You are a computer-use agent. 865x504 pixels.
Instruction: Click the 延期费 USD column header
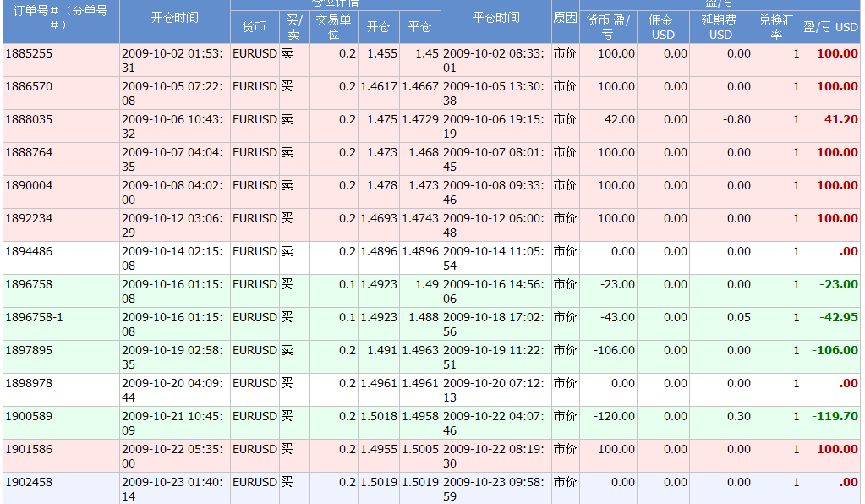click(x=720, y=27)
